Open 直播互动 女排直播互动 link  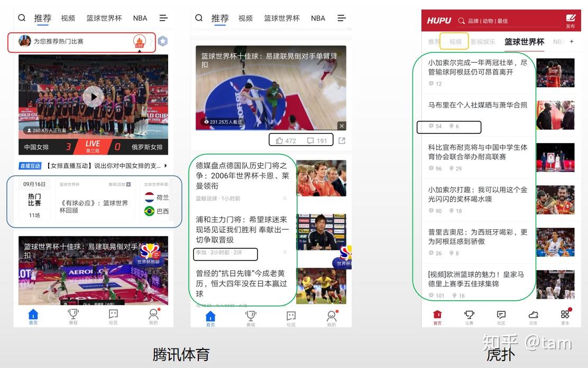[x=93, y=166]
